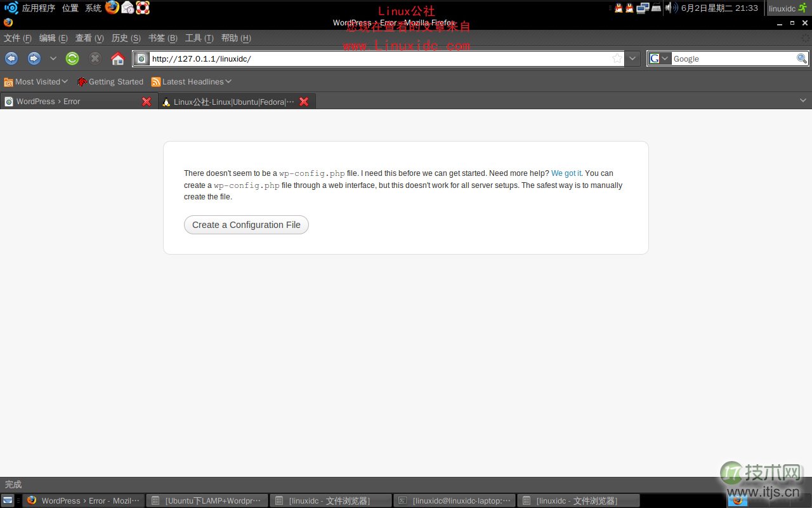Open the clock showing 6月2日星期二 21:33
This screenshot has height=508, width=812.
coord(719,8)
